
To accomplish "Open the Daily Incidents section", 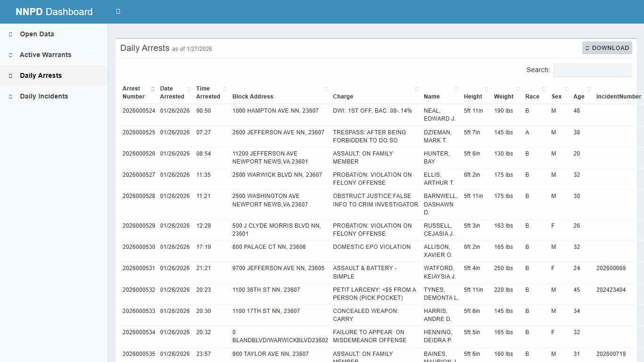I will 44,96.
